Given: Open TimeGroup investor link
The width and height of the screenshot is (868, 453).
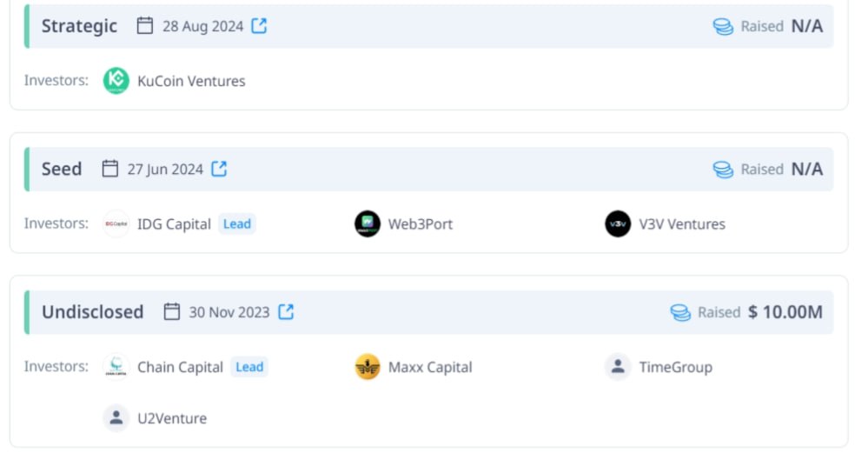Looking at the screenshot, I should click(x=675, y=367).
